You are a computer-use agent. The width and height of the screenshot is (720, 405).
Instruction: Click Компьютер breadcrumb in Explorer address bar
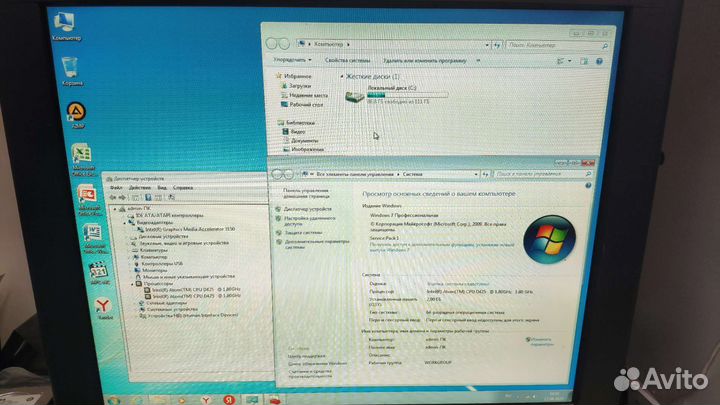point(328,45)
